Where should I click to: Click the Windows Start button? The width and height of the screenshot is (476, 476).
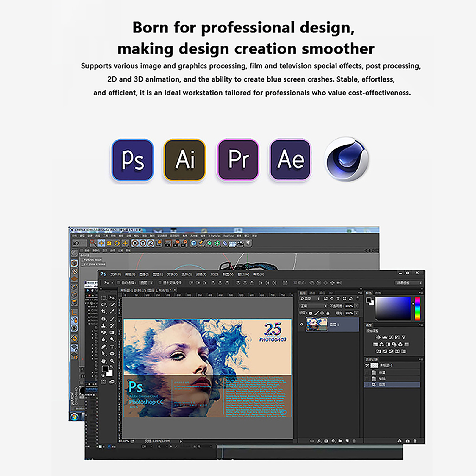(74, 416)
